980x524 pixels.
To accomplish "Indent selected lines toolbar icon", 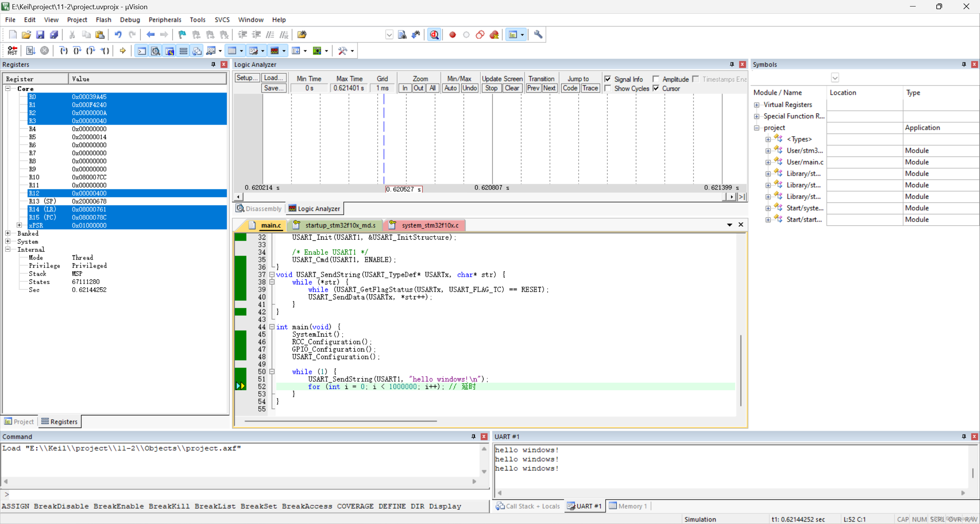I will click(x=242, y=35).
